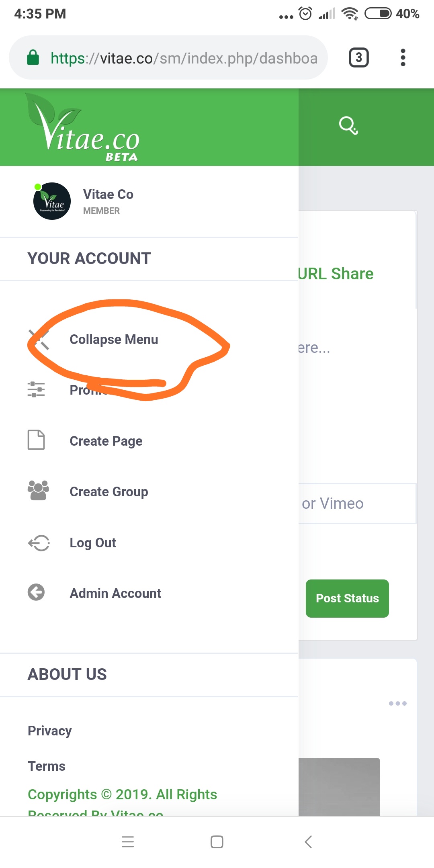Screen dimensions: 434x868
Task: Click the green Post Status button
Action: (347, 598)
